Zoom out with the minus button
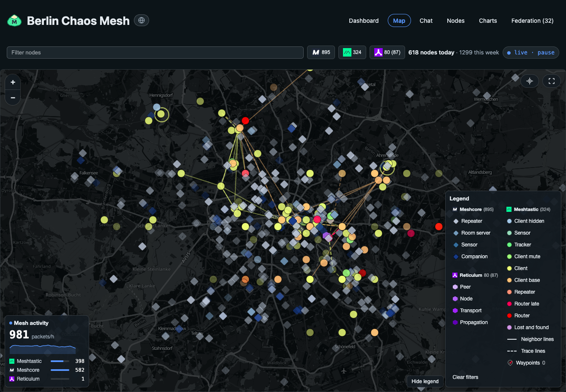 click(13, 97)
